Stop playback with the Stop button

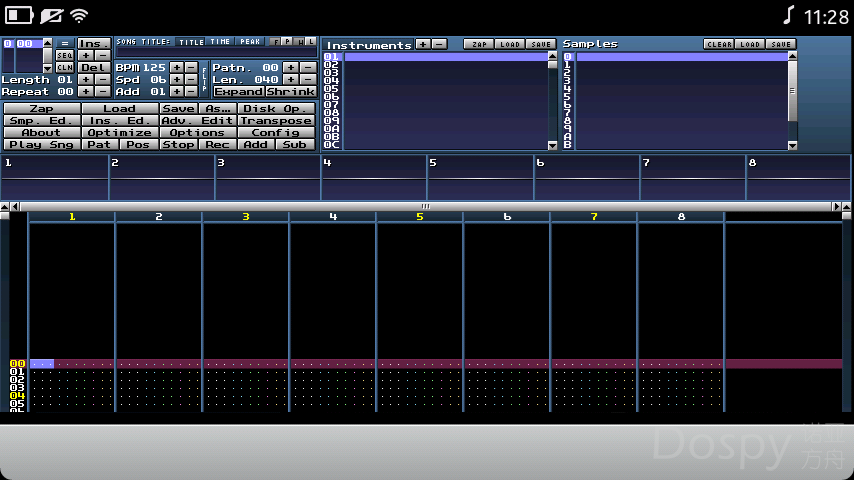[178, 144]
